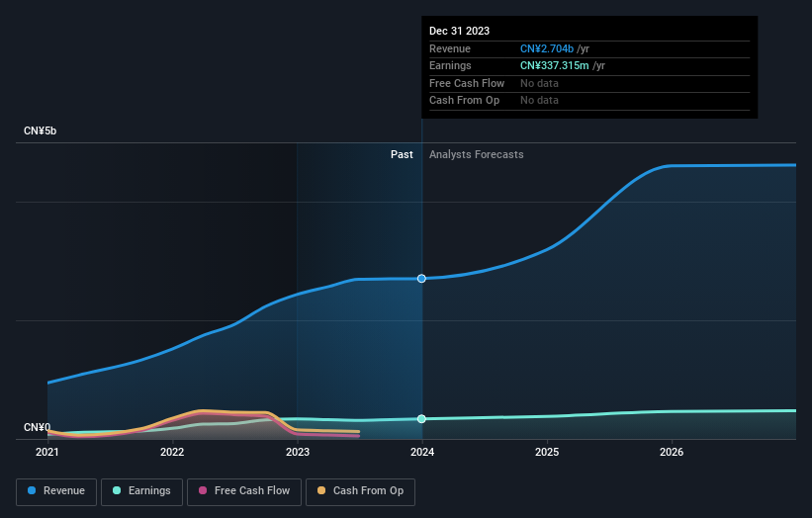
Task: Click the pink Free Cash Flow legend dot
Action: click(203, 490)
